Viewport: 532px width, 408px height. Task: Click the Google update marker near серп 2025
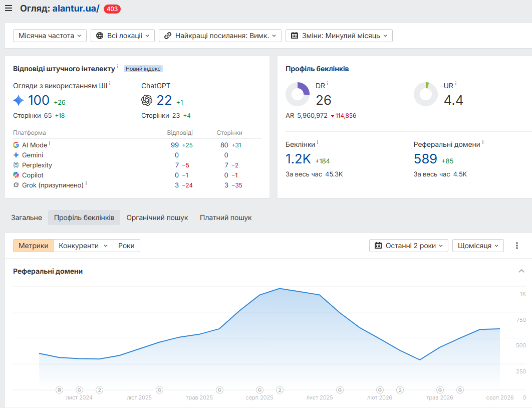pyautogui.click(x=259, y=389)
